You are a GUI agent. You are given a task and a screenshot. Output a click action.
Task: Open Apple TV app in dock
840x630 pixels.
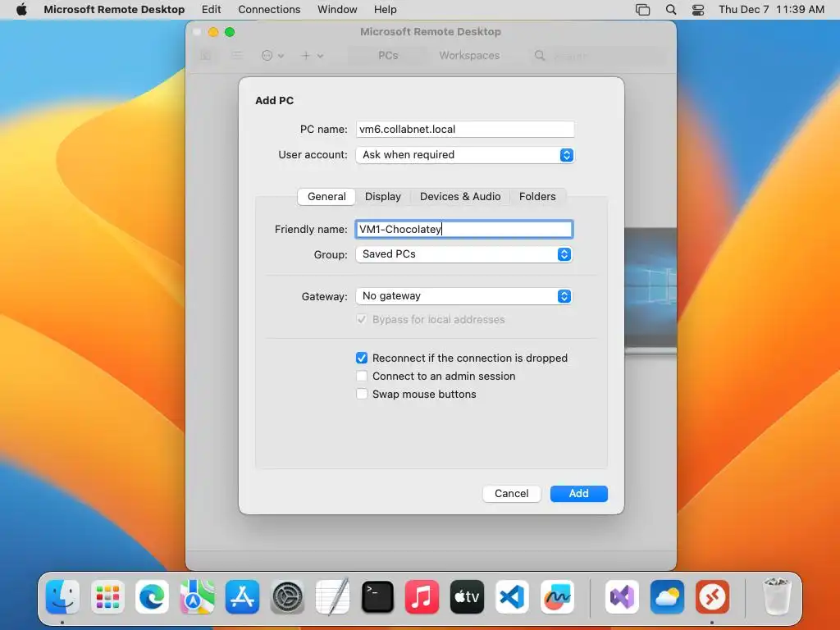click(467, 596)
